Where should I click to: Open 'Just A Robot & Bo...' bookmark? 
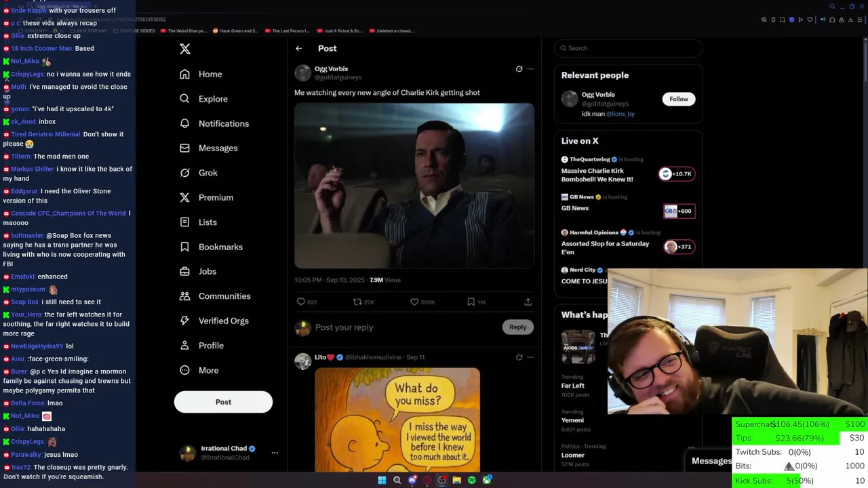point(339,30)
